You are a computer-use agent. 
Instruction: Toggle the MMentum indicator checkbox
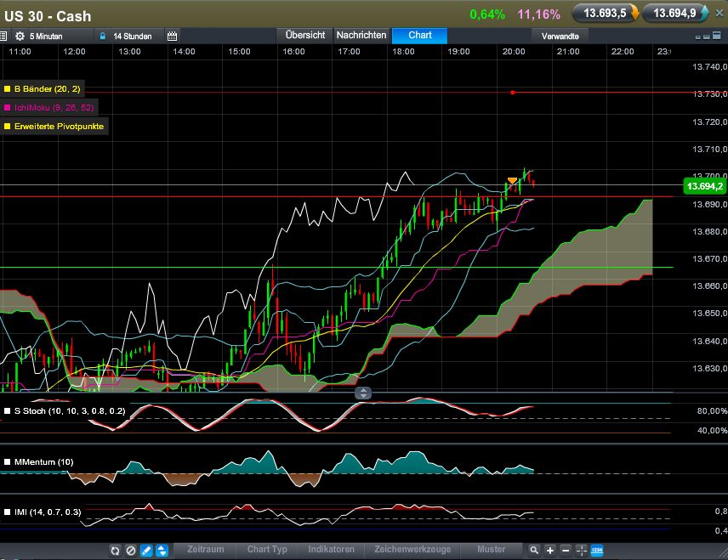(x=8, y=461)
